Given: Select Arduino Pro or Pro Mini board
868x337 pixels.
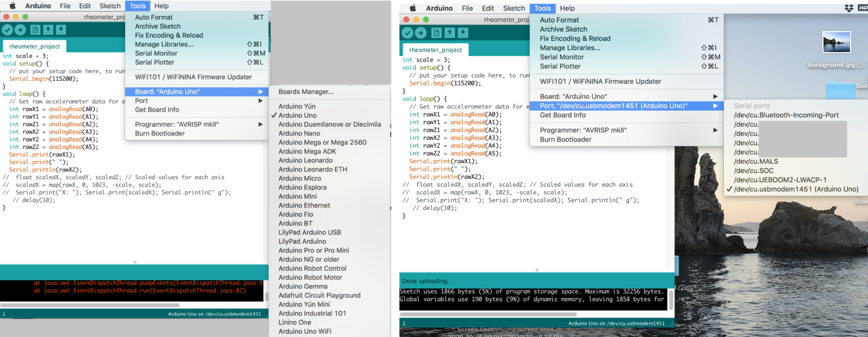Looking at the screenshot, I should [x=330, y=251].
